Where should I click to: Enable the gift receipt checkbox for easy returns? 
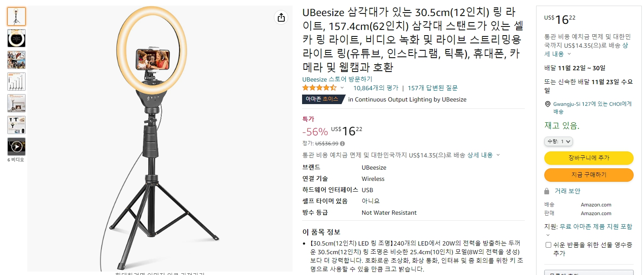tap(548, 245)
